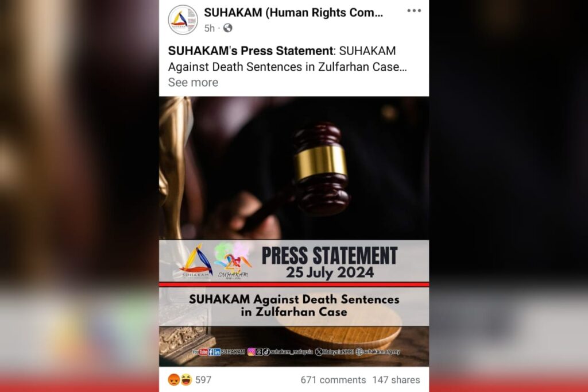Open the gavel press statement image
588x392 pixels.
pos(294,231)
